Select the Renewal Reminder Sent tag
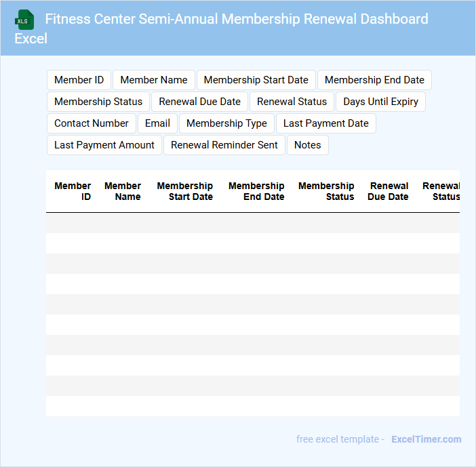The height and width of the screenshot is (467, 476). click(224, 145)
